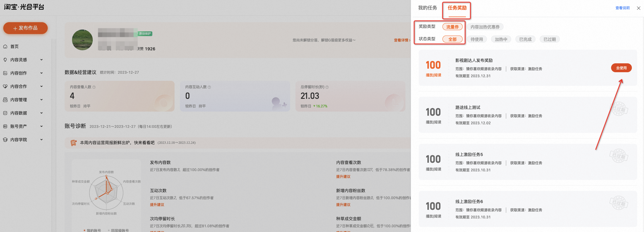
Task: Click the 内容合作 handshake icon
Action: tap(5, 86)
